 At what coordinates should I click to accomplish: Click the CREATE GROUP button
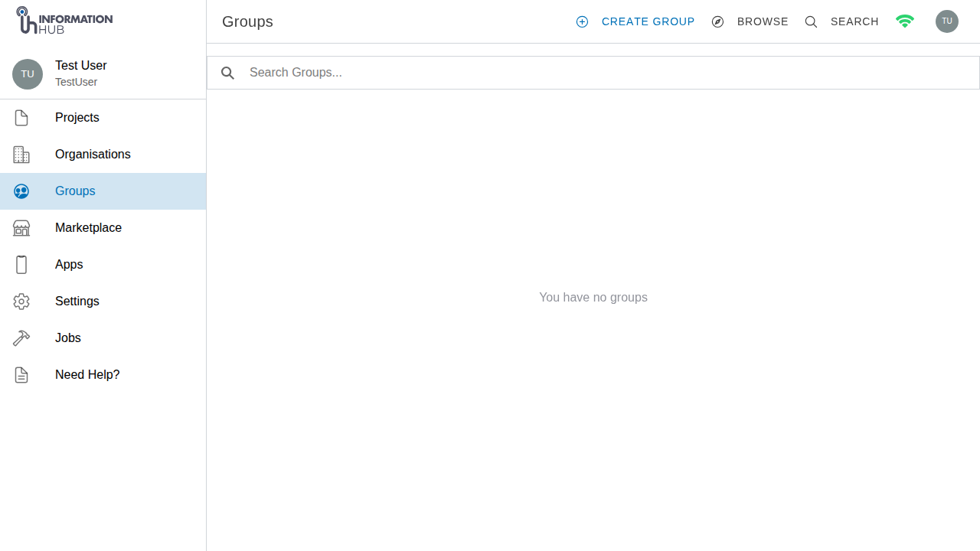tap(635, 21)
